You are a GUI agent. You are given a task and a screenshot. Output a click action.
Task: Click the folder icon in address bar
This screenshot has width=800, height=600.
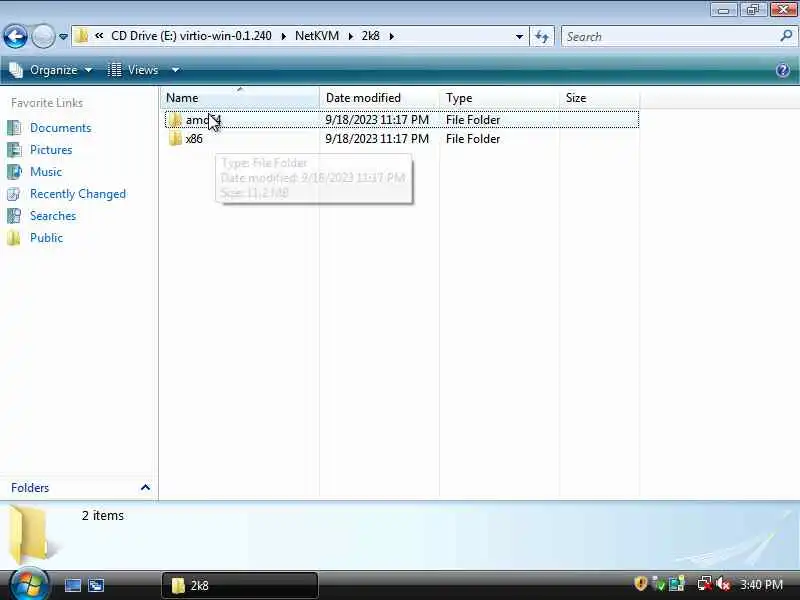pos(81,36)
